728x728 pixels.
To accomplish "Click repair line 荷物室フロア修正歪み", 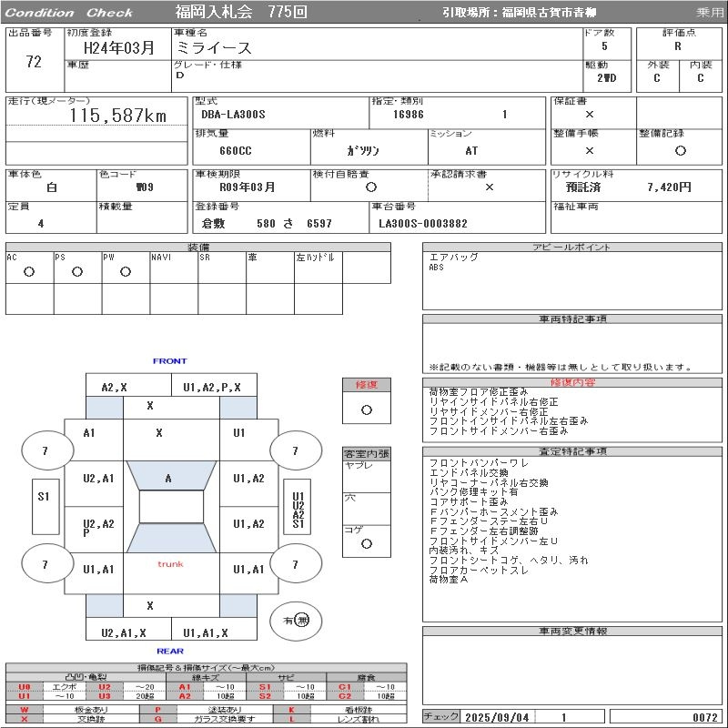I will [479, 392].
